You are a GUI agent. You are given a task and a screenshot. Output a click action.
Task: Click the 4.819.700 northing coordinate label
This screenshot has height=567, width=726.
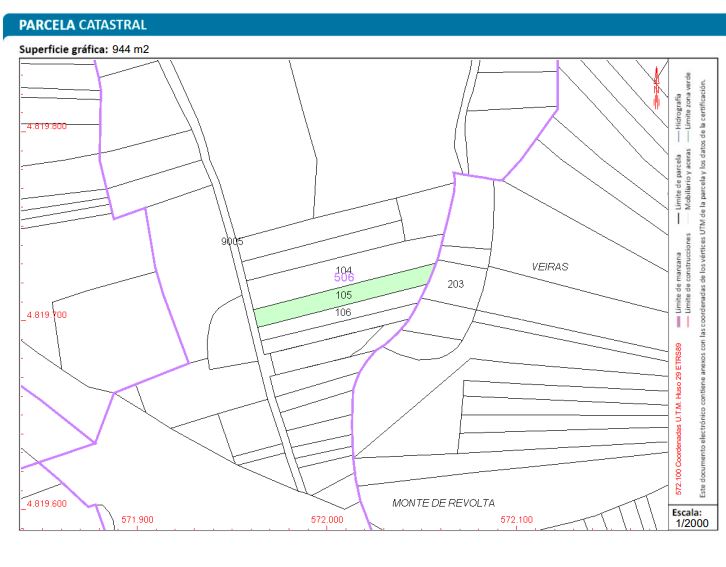point(46,314)
